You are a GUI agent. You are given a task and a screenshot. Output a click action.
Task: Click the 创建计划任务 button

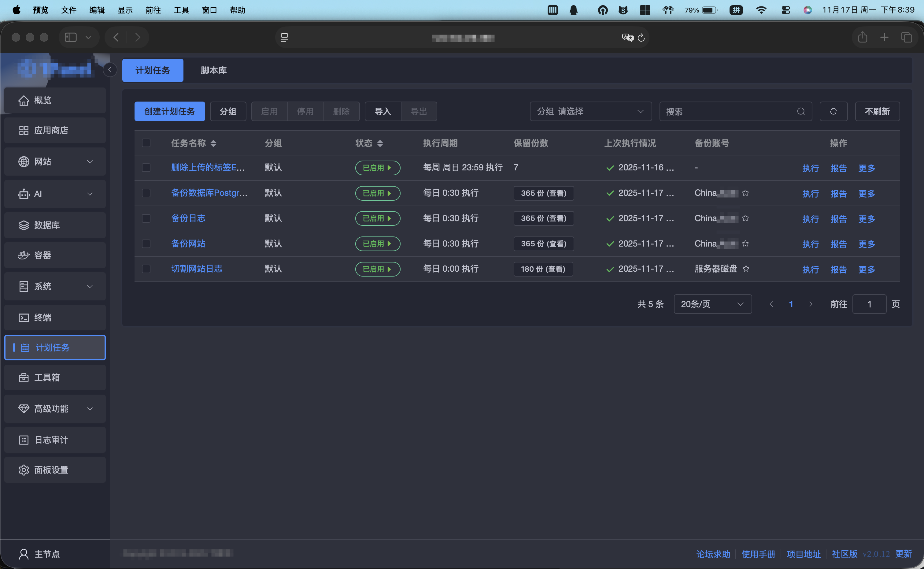pos(170,111)
